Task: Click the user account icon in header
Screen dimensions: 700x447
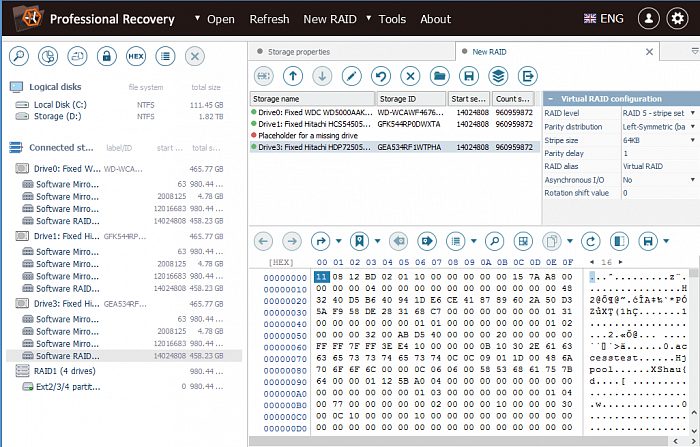Action: click(649, 19)
